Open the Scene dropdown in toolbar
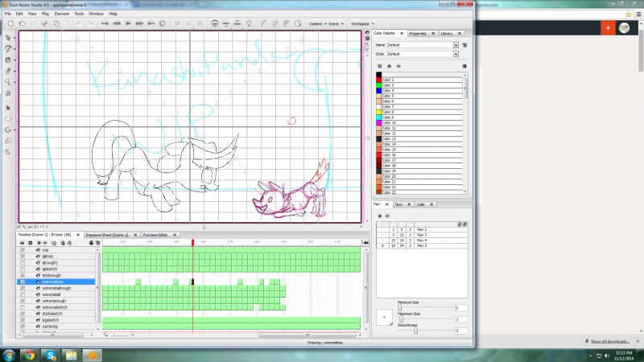The height and width of the screenshot is (362, 644). tap(336, 24)
